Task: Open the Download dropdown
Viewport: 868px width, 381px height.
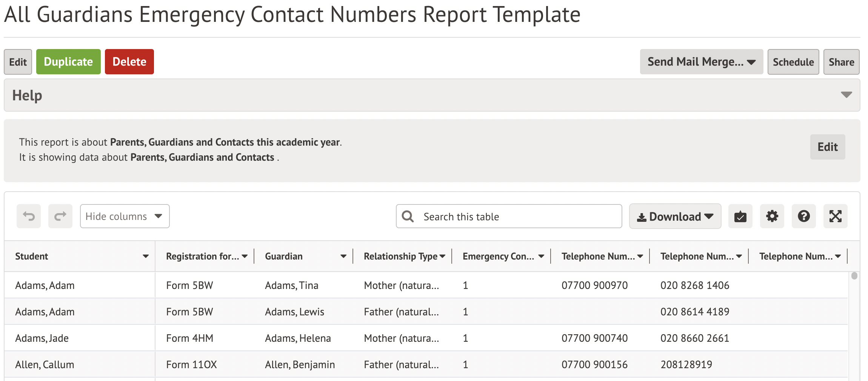Action: tap(675, 216)
